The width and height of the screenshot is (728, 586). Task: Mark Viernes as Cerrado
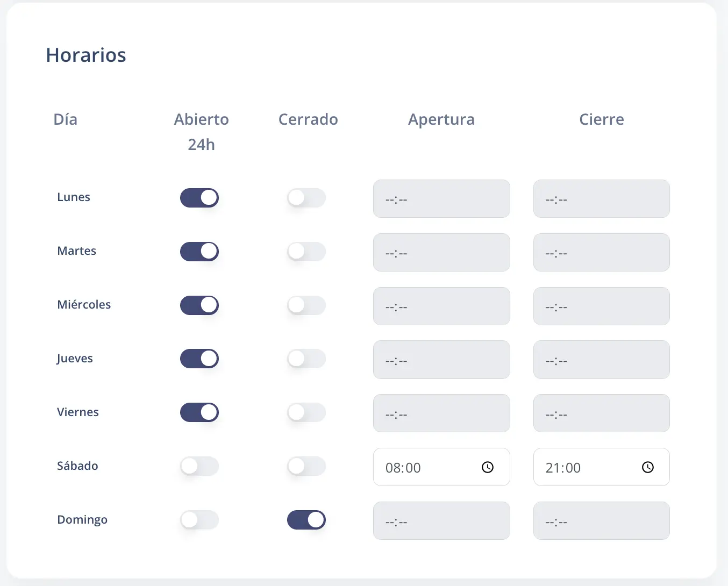[x=306, y=412]
